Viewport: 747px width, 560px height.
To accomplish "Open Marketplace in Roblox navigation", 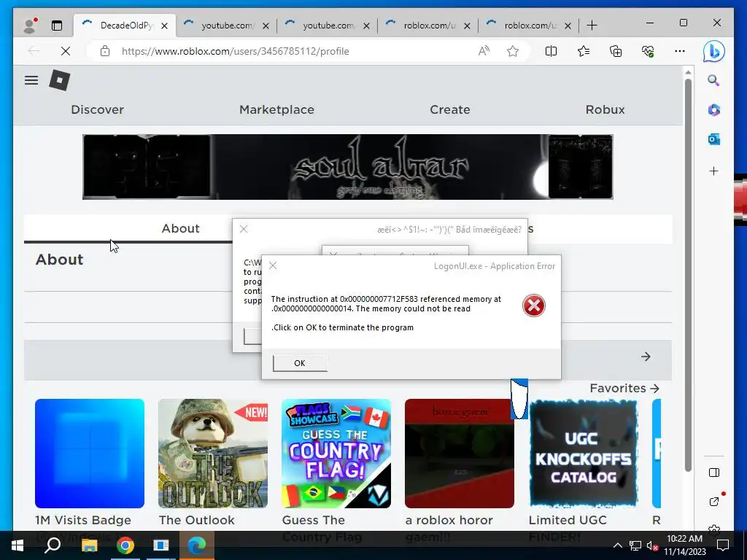I will 276,109.
